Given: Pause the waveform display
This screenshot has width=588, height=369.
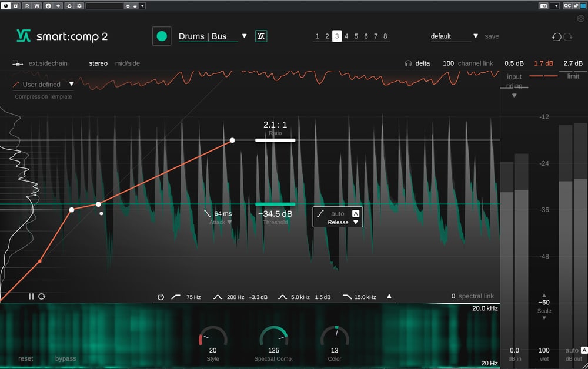Looking at the screenshot, I should [32, 296].
